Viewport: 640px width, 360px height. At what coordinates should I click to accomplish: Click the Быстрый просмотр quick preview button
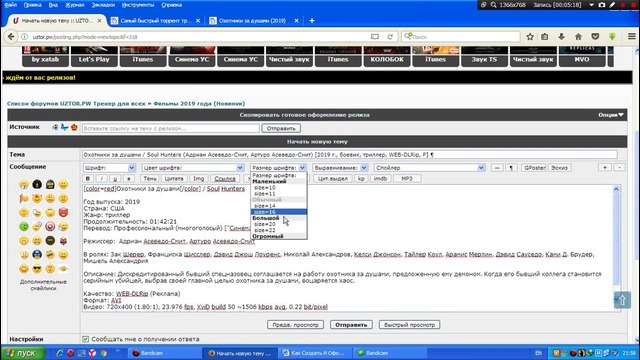coord(409,324)
